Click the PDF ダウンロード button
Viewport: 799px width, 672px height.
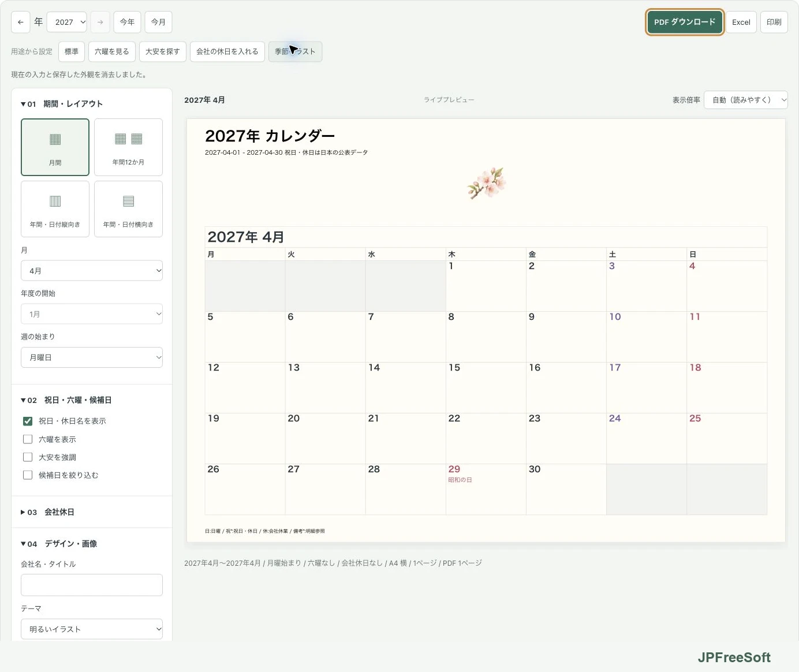coord(685,22)
